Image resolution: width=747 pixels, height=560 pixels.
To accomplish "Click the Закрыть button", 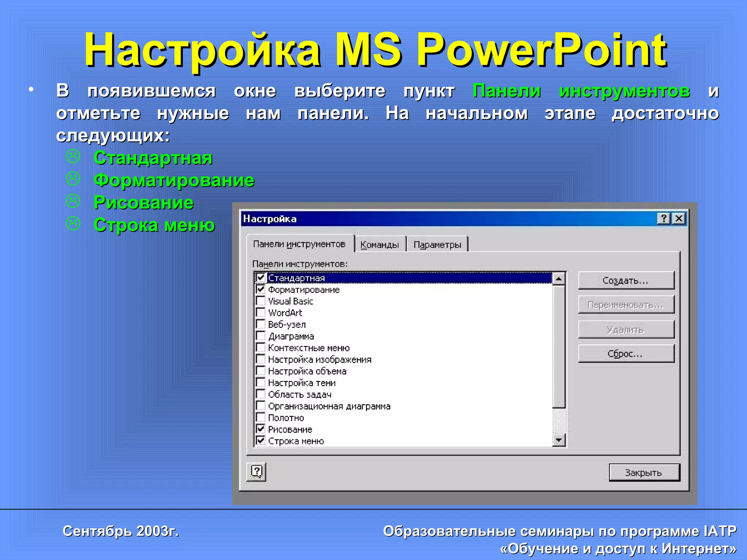I will pyautogui.click(x=644, y=472).
